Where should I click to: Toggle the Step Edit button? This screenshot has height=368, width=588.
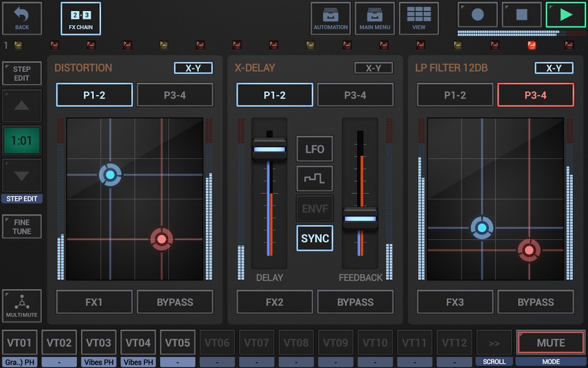(x=22, y=74)
